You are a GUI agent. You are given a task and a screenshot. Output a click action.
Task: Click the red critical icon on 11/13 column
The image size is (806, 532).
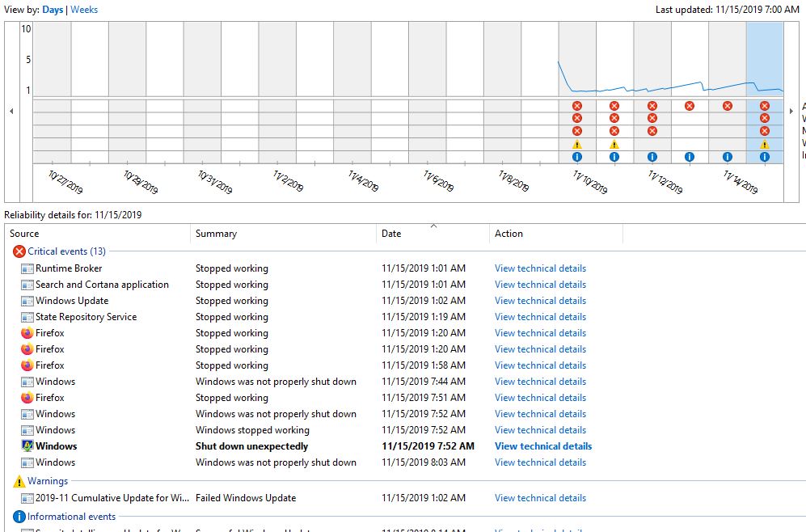click(x=690, y=106)
